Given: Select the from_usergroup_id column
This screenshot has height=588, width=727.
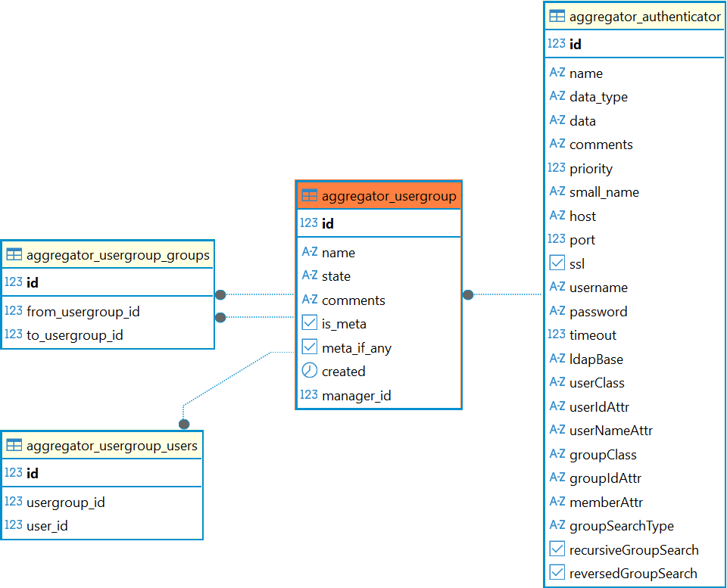Looking at the screenshot, I should tap(83, 311).
